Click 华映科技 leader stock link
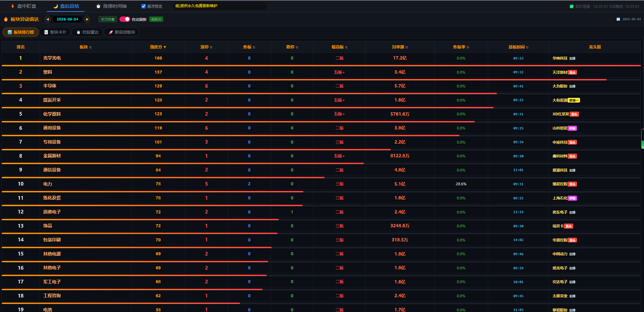 tap(560, 58)
